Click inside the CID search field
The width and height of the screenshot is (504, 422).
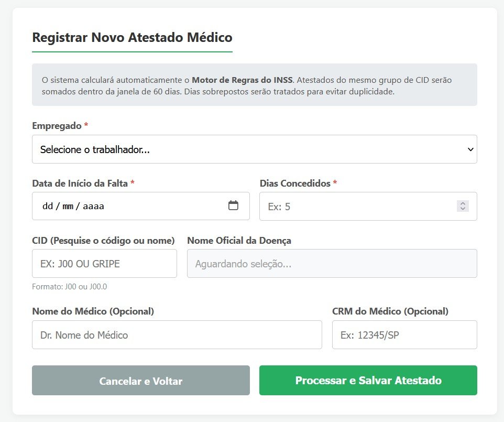coord(104,263)
